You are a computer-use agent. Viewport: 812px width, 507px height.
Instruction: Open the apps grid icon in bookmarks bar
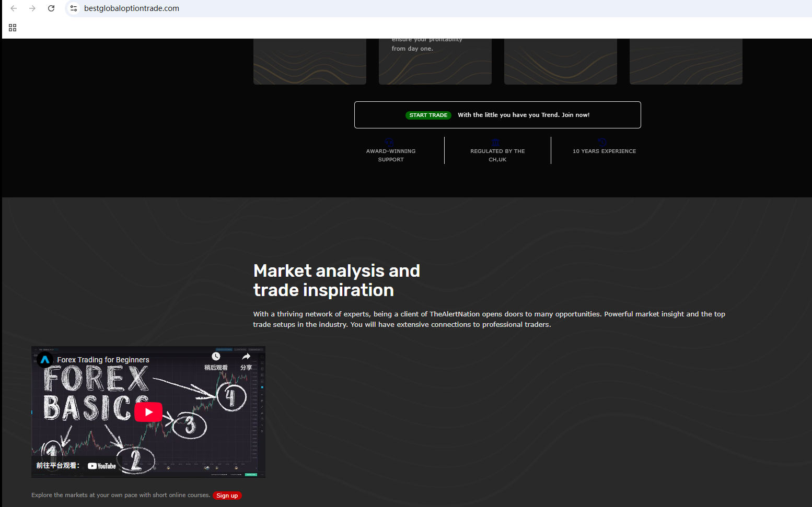(13, 28)
